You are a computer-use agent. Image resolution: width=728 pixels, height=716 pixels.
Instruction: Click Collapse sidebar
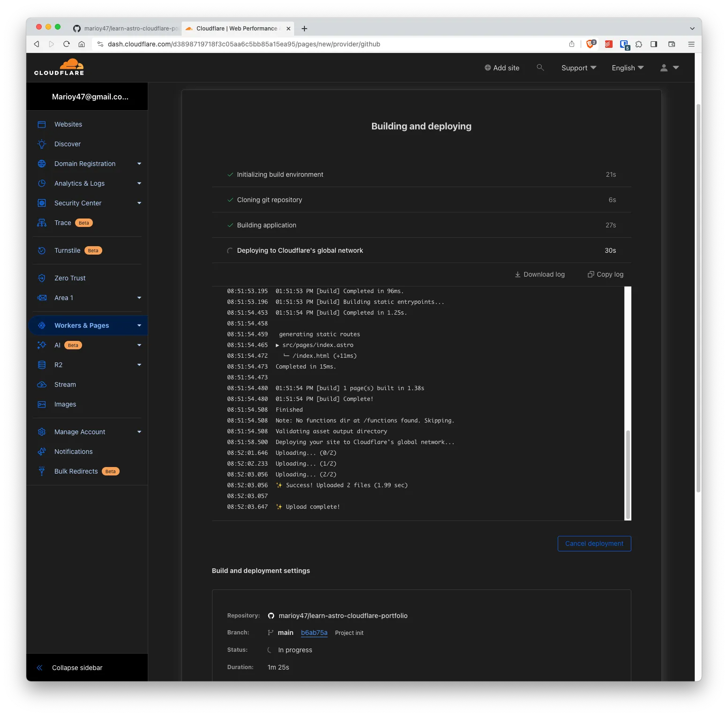coord(77,668)
